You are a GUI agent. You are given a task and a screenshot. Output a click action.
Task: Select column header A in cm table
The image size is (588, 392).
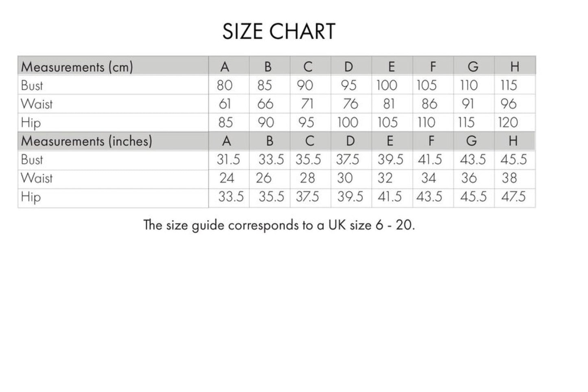tap(225, 67)
